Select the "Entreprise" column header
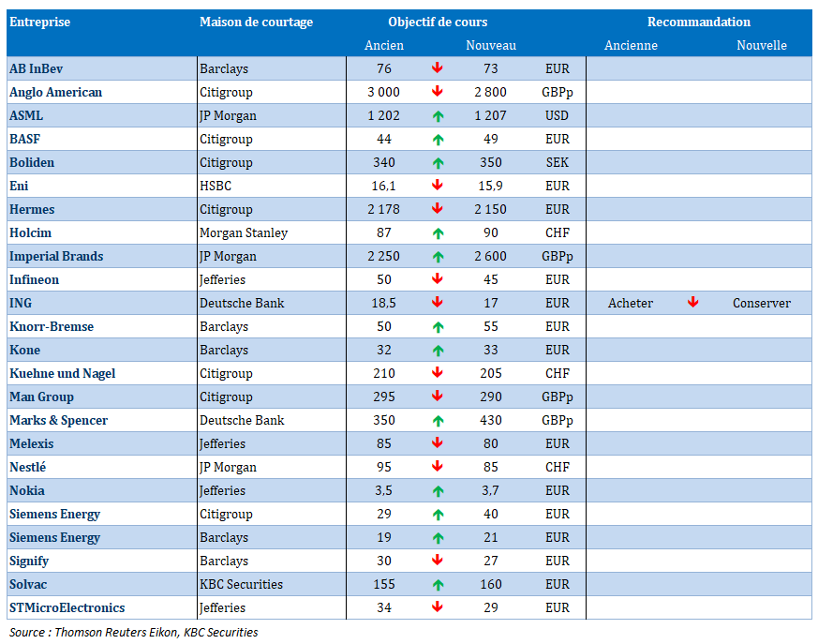This screenshot has height=644, width=818. [40, 22]
